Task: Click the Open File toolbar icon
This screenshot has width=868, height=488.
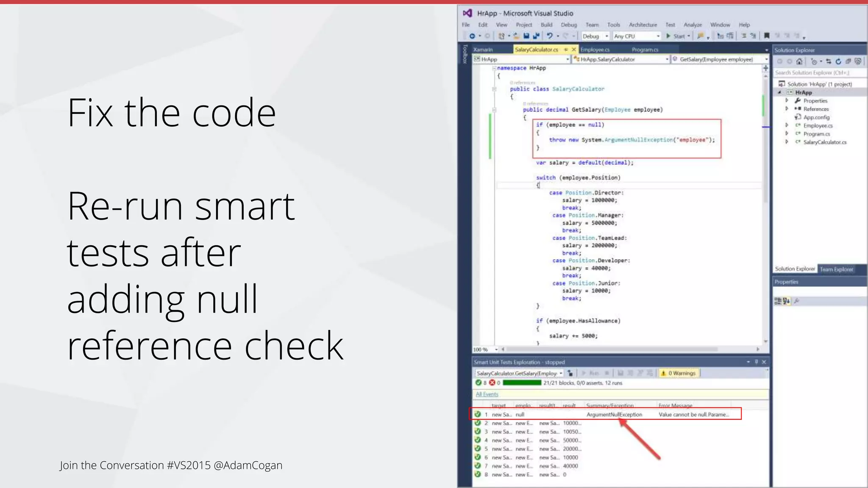Action: pyautogui.click(x=516, y=36)
